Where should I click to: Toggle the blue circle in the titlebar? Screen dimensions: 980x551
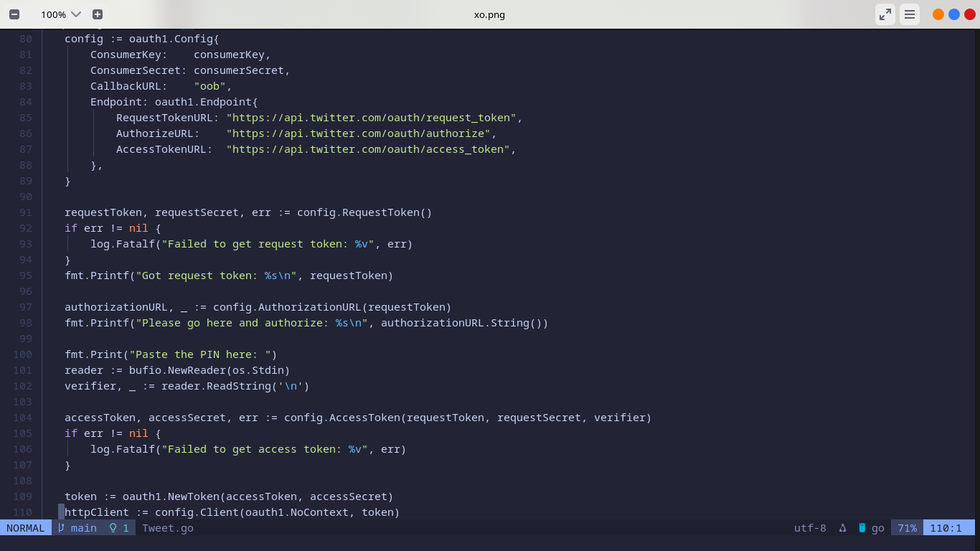tap(955, 14)
